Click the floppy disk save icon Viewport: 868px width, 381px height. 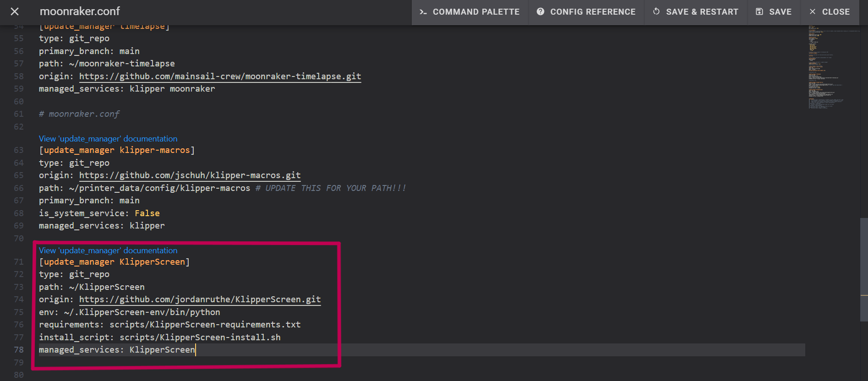coord(759,11)
